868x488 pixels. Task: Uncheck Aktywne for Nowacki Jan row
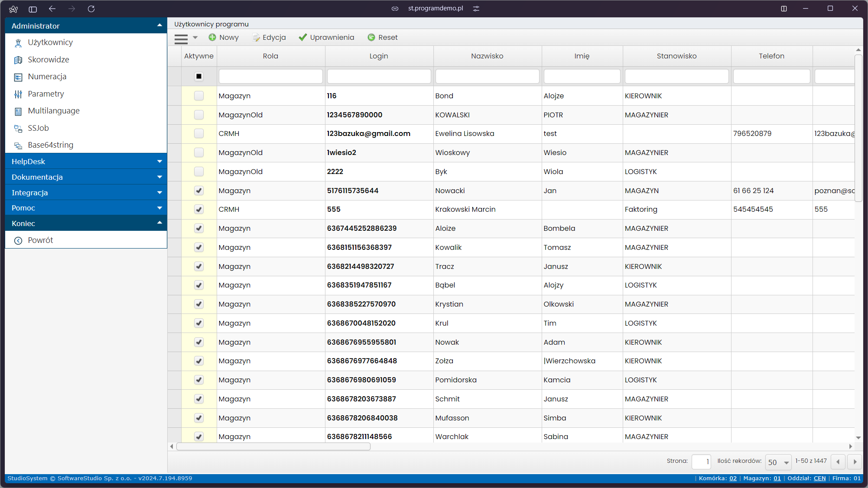tap(199, 191)
